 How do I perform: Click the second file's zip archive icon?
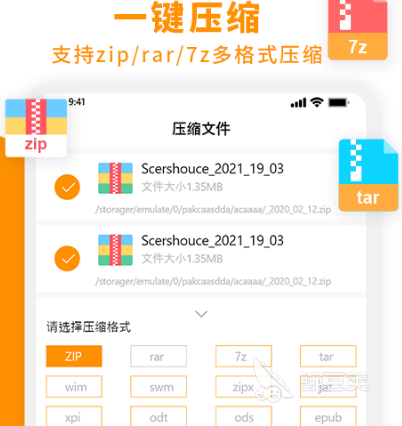click(x=115, y=250)
